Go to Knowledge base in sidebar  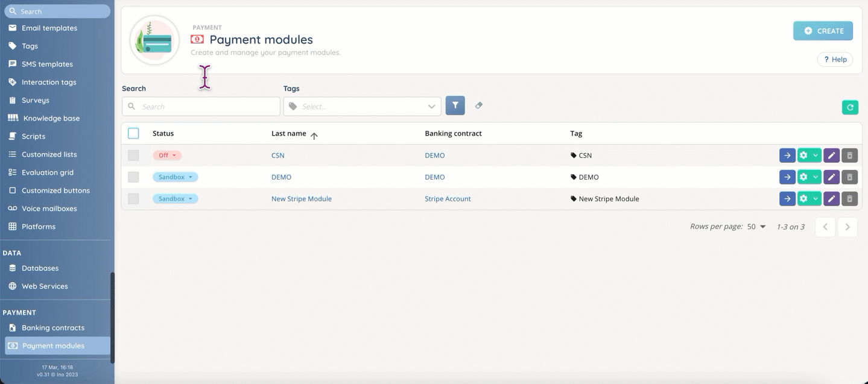51,118
